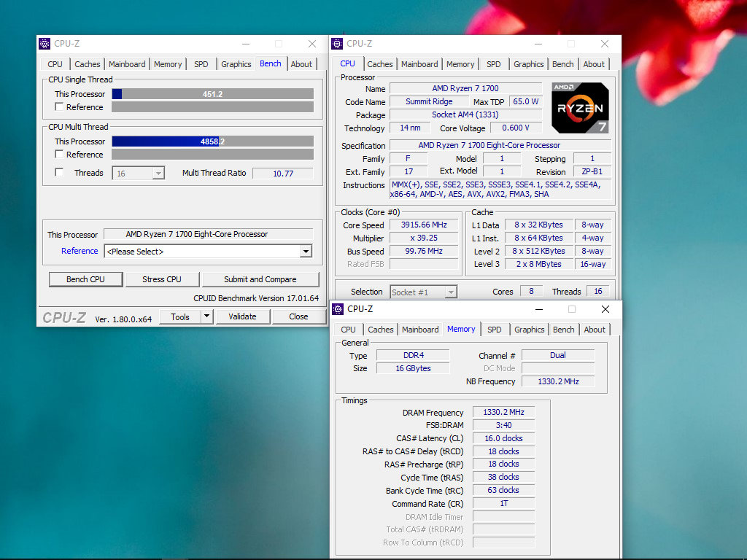Open the SPD tab in the processor window

click(x=494, y=64)
